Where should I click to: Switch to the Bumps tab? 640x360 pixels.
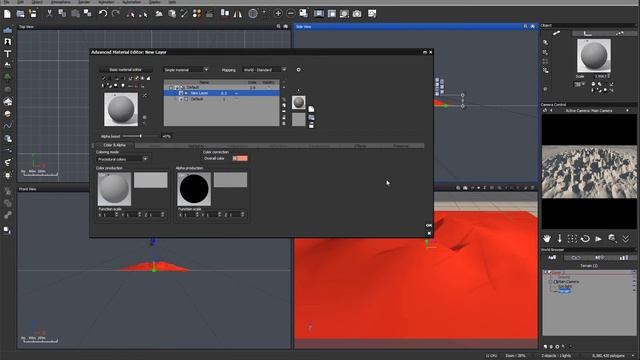coord(155,146)
